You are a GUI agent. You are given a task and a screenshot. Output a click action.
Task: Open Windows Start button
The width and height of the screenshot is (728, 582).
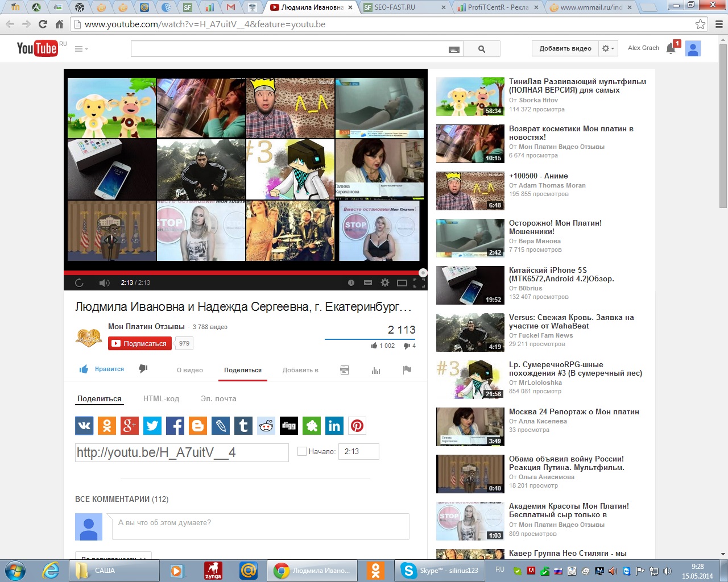pyautogui.click(x=15, y=570)
